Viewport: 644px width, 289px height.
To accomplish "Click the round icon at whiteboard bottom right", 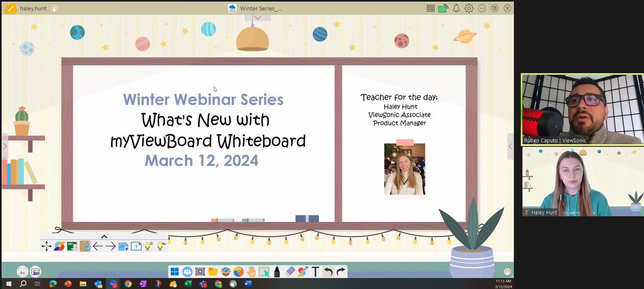I will 508,272.
